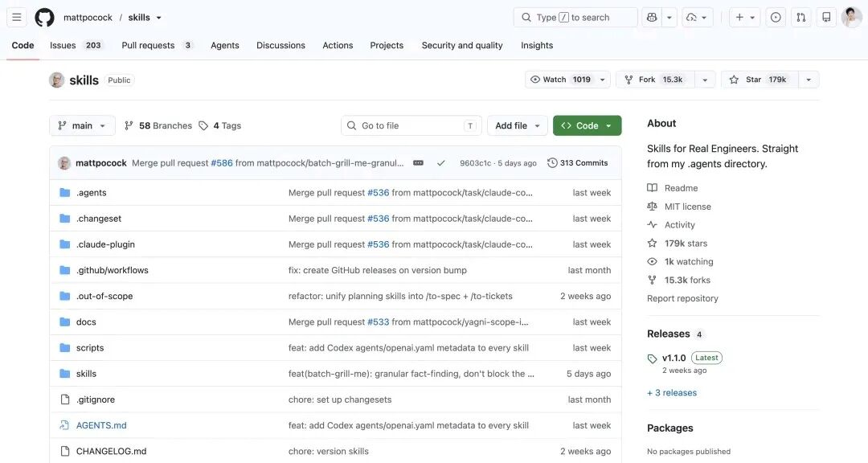Star the skills repository

(759, 80)
